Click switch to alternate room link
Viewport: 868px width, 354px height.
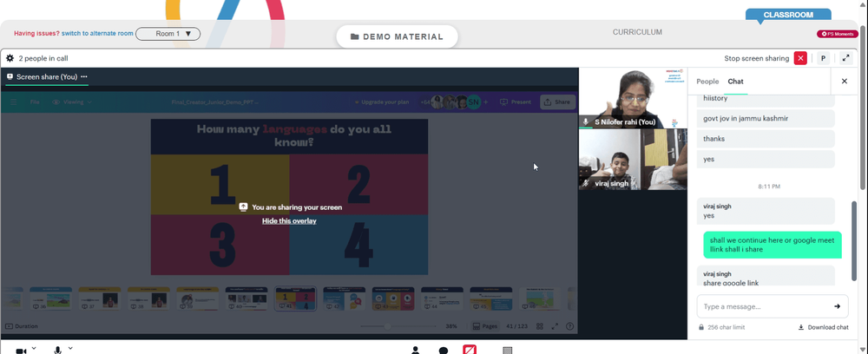pyautogui.click(x=97, y=34)
